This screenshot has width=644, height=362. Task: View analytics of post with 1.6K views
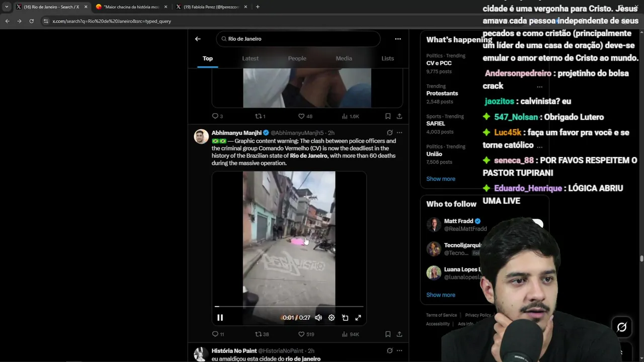[x=351, y=116]
